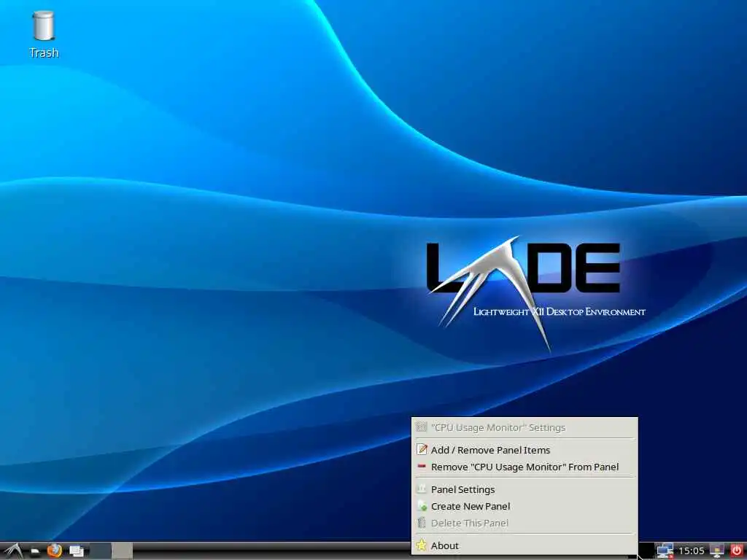Screen dimensions: 747x560
Task: Launch the file manager from the panel
Action: point(35,551)
